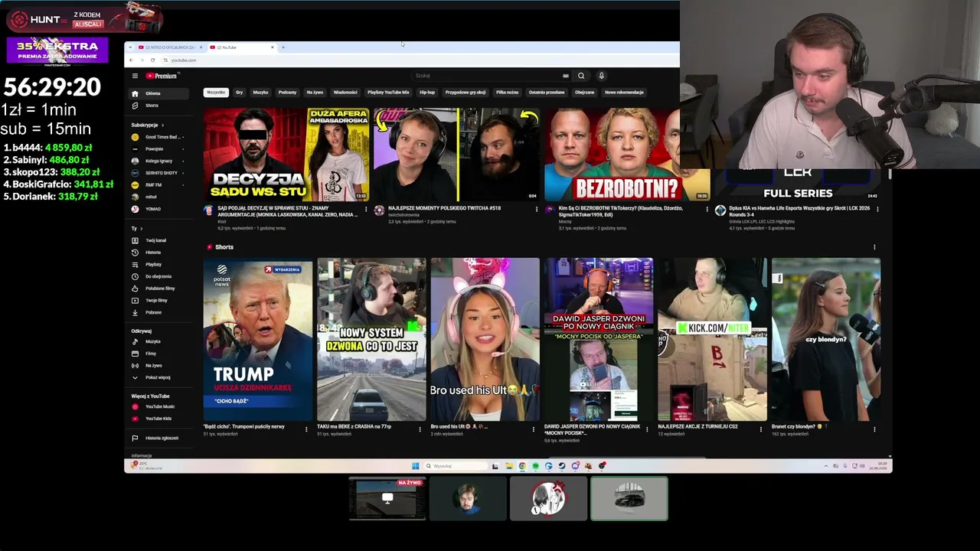Select the Na żywo filter chip
The width and height of the screenshot is (980, 551).
pos(315,93)
